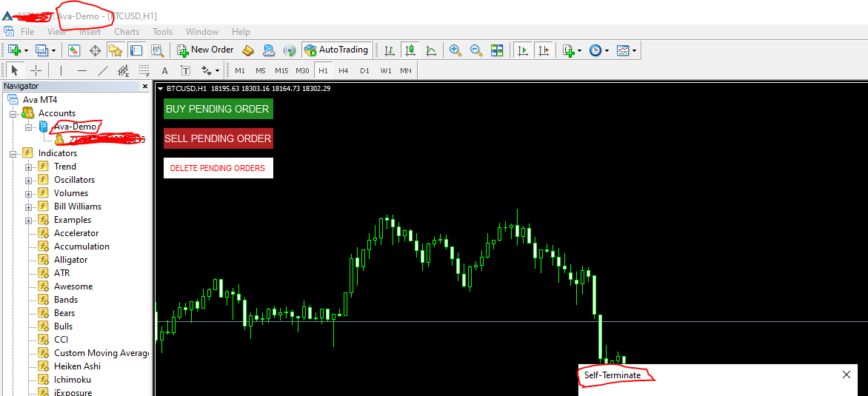This screenshot has width=868, height=396.
Task: Switch chart to line chart type
Action: coord(431,50)
